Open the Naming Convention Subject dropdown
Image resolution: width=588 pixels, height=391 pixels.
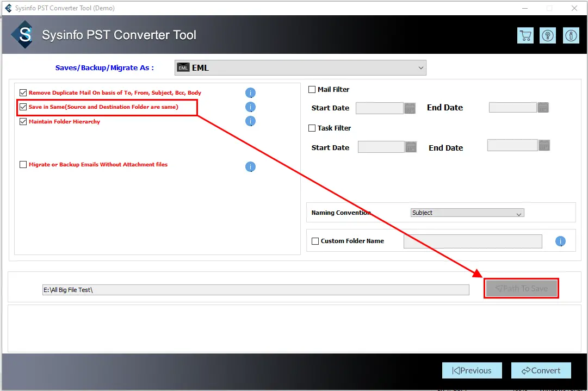point(467,213)
